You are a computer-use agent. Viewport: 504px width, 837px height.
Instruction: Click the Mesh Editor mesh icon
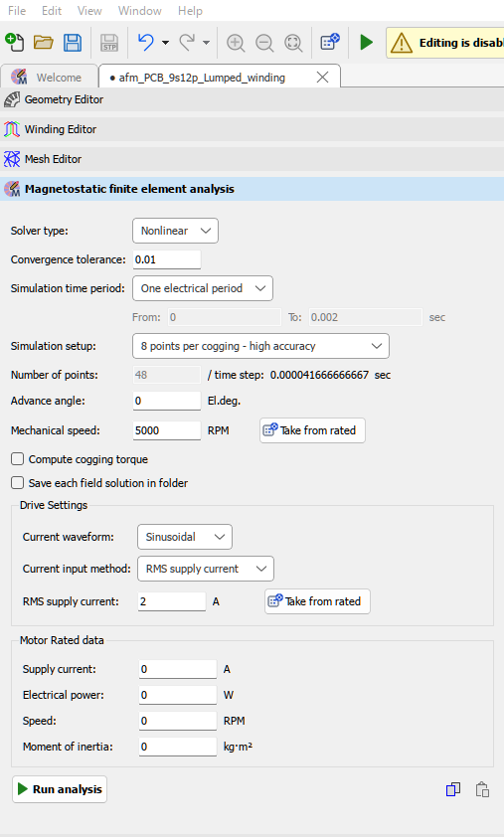click(12, 159)
